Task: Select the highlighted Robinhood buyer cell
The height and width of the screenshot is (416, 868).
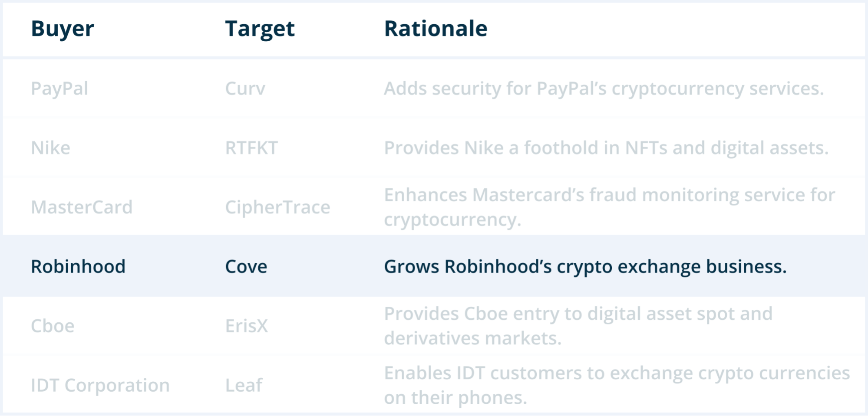Action: point(78,267)
